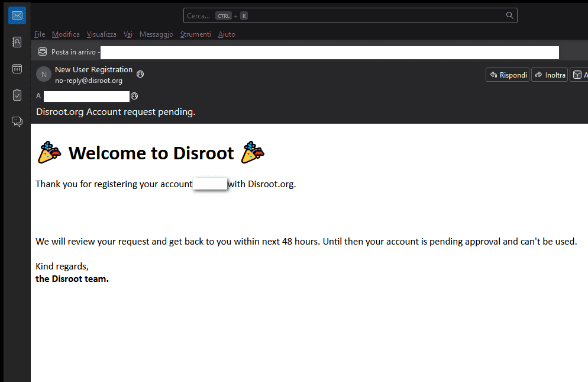Click the Rispondi button

click(x=508, y=75)
